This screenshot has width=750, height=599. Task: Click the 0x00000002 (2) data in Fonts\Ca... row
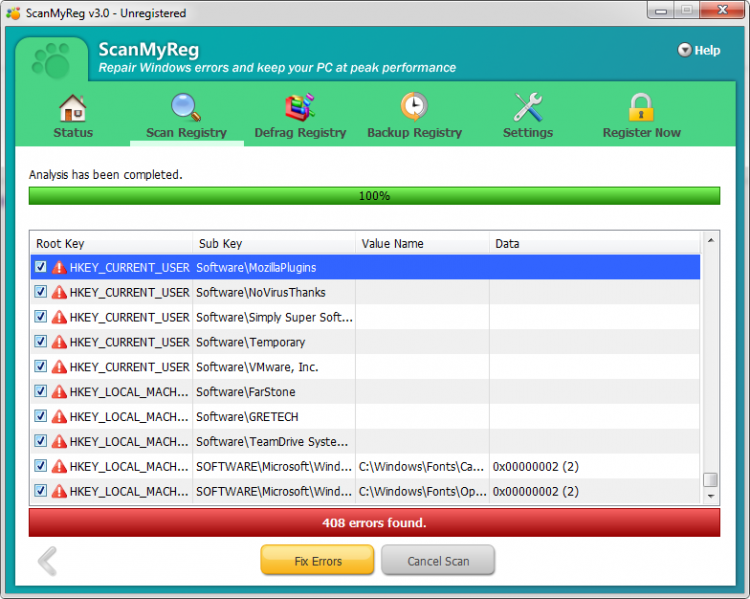tap(536, 466)
